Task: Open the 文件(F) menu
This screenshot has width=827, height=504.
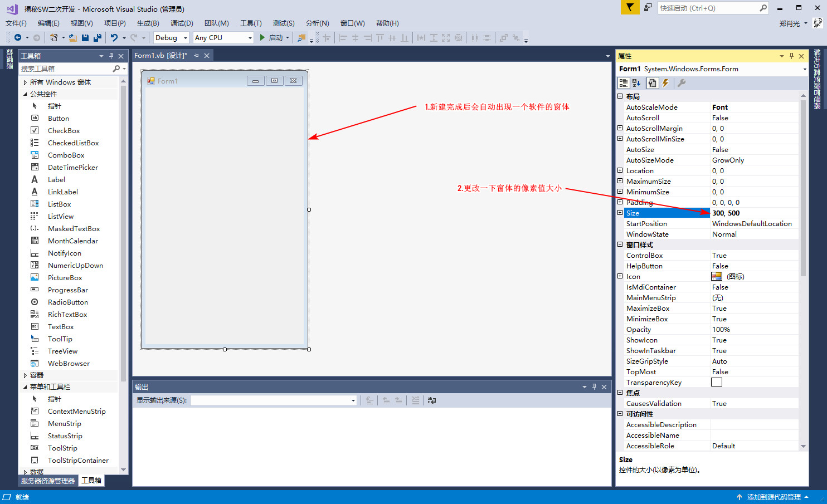Action: 16,23
